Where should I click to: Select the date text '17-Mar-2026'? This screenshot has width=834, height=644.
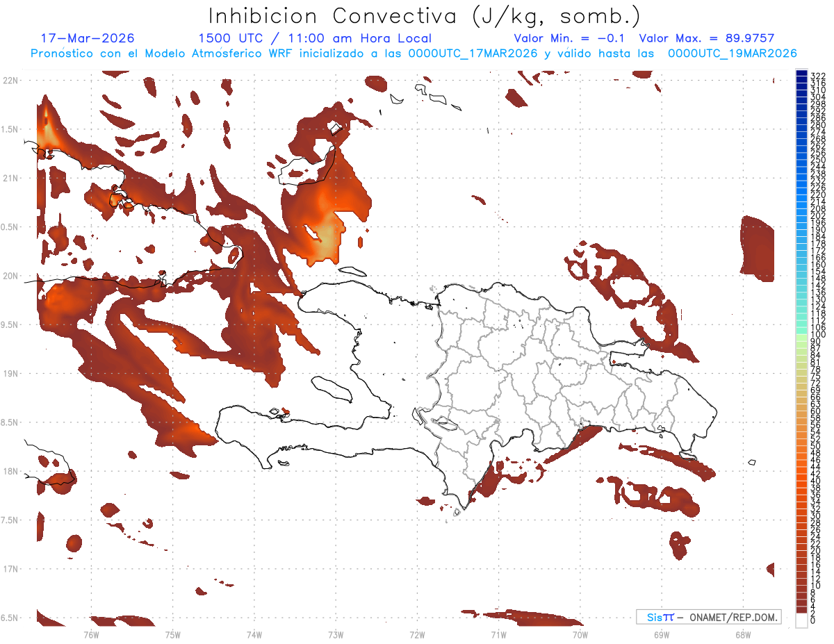coord(88,38)
